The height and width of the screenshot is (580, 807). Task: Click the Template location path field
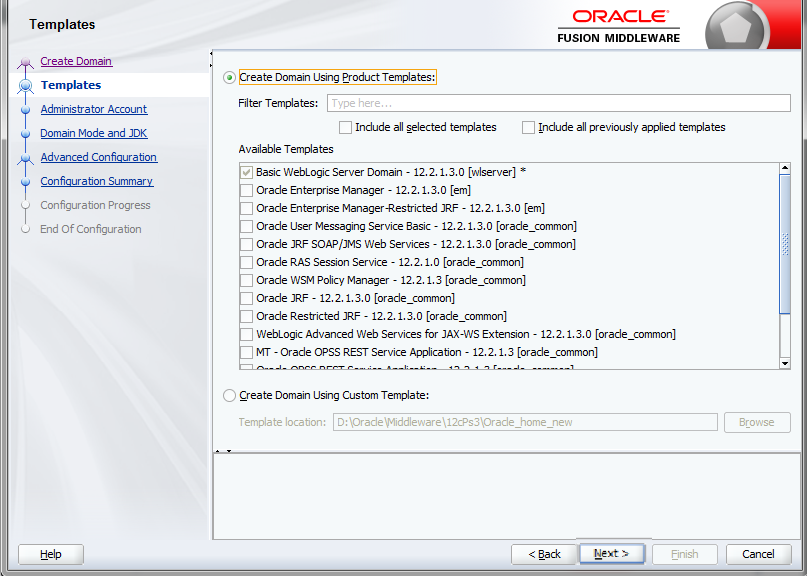[525, 423]
